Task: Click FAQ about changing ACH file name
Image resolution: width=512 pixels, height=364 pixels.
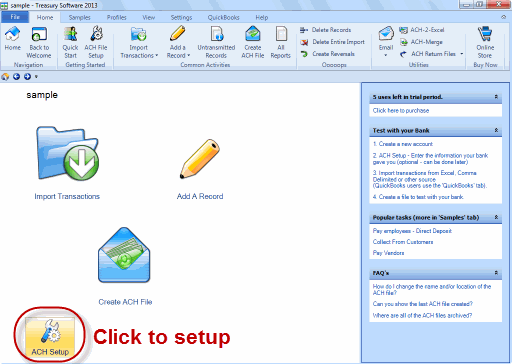Action: [432, 290]
